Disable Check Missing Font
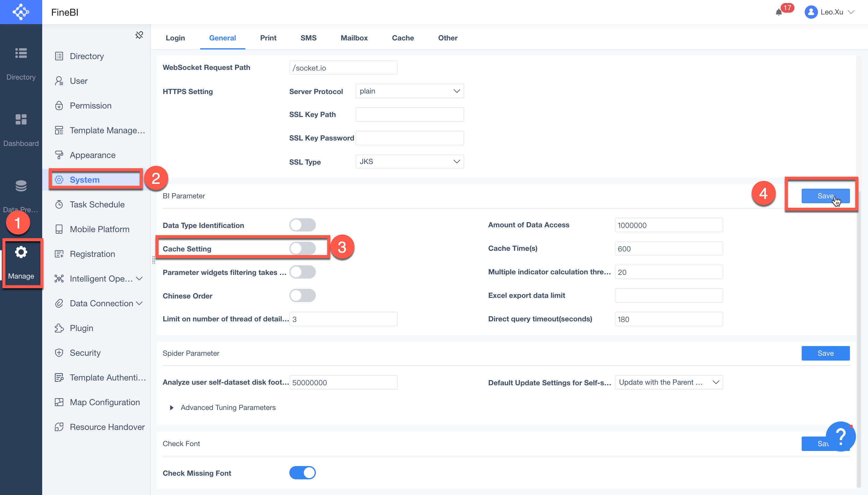The height and width of the screenshot is (495, 868). [302, 473]
